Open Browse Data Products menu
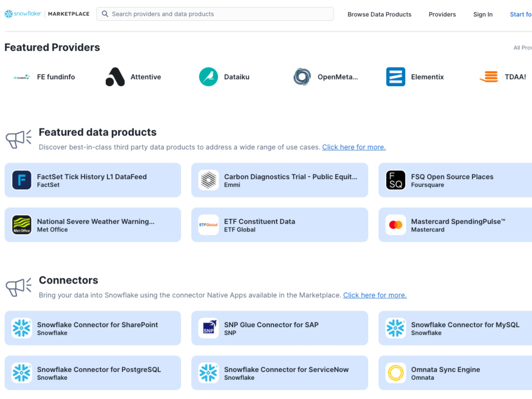Screen dimensions: 532x399 [379, 14]
